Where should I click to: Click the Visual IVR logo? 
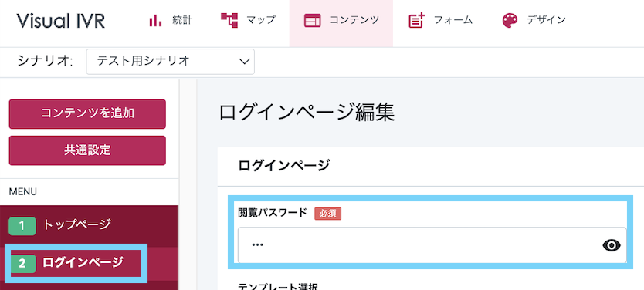[x=61, y=21]
